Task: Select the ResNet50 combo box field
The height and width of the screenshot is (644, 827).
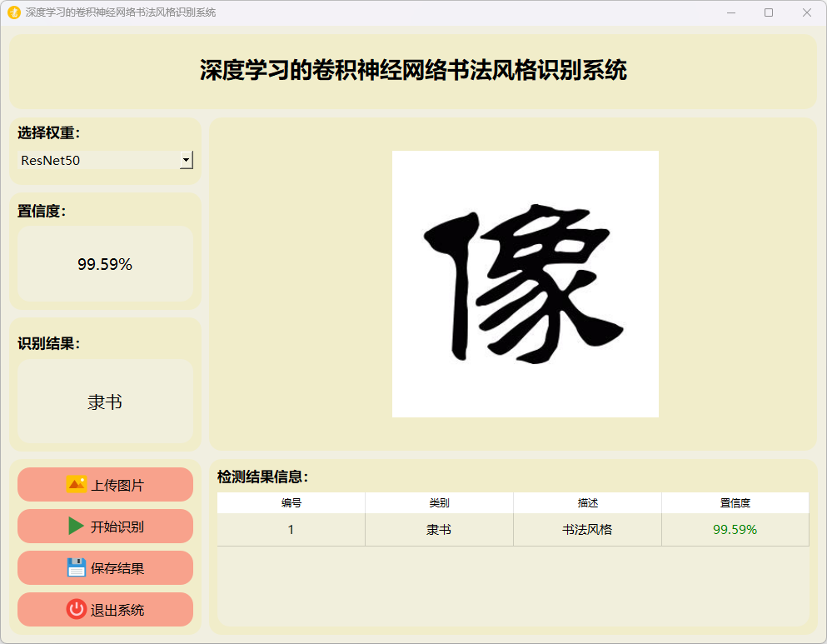Action: pyautogui.click(x=98, y=160)
